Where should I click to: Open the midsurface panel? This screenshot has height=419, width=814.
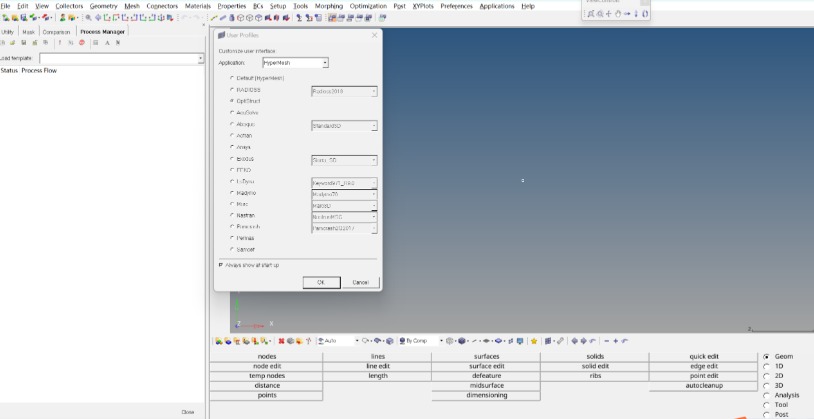pyautogui.click(x=486, y=385)
